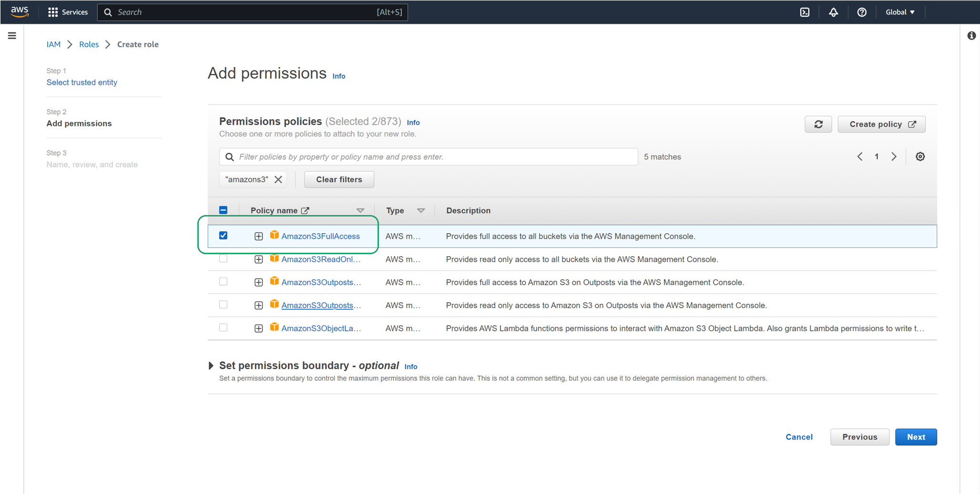Open Info link beside permissions boundary
This screenshot has height=494, width=980.
coord(411,367)
